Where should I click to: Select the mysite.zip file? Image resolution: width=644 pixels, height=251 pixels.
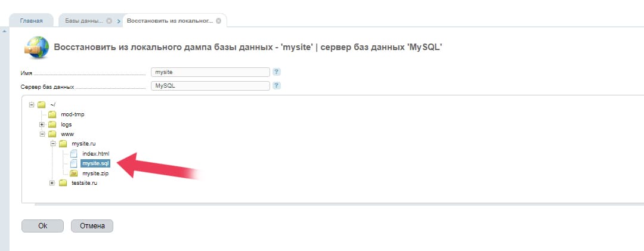pos(95,173)
